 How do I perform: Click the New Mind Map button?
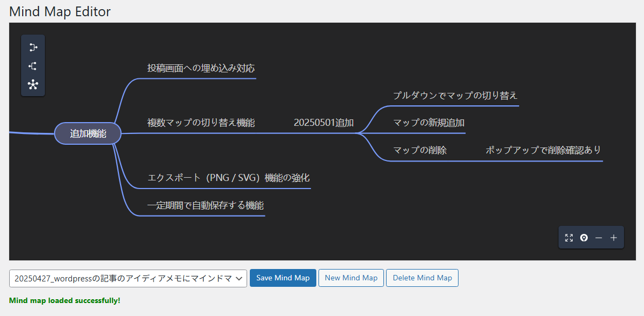[x=351, y=278]
